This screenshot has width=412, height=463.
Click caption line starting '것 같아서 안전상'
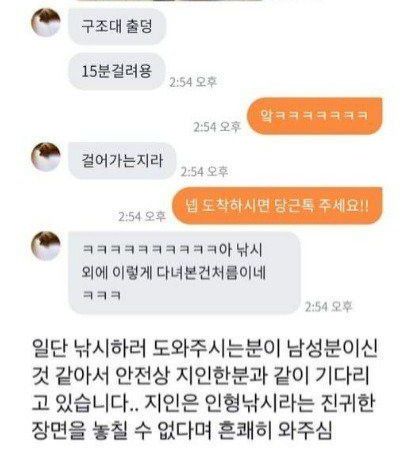pyautogui.click(x=201, y=376)
